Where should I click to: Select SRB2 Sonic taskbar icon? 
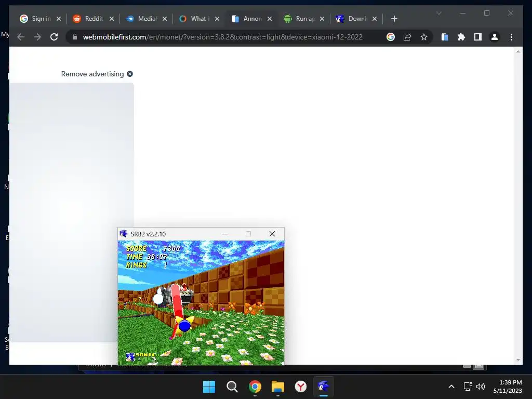pos(323,387)
